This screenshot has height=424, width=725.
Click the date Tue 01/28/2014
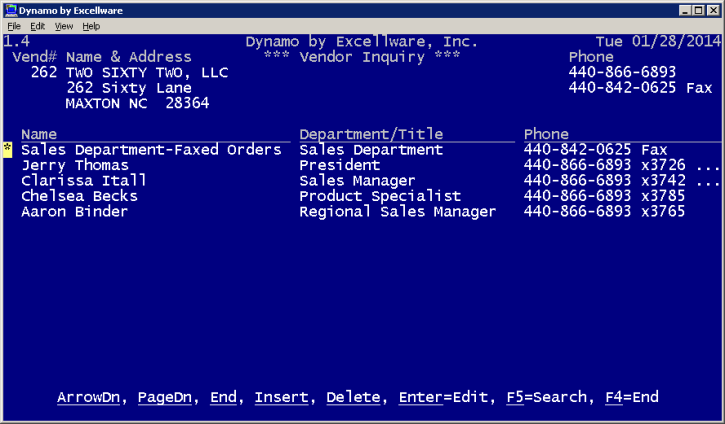click(x=658, y=42)
